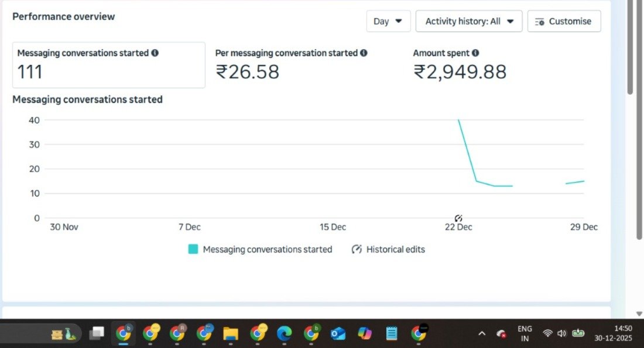
Task: Open File Explorer from the taskbar
Action: (x=231, y=333)
